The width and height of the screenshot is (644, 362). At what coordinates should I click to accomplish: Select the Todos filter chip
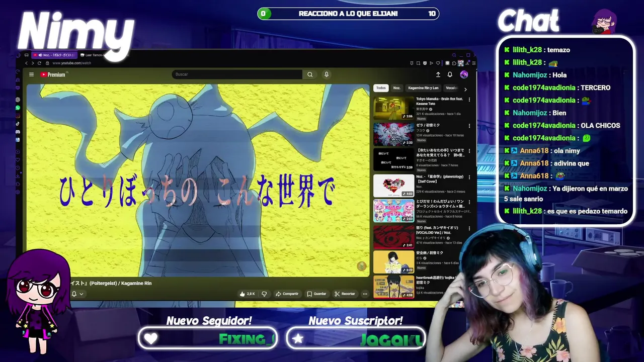tap(381, 88)
